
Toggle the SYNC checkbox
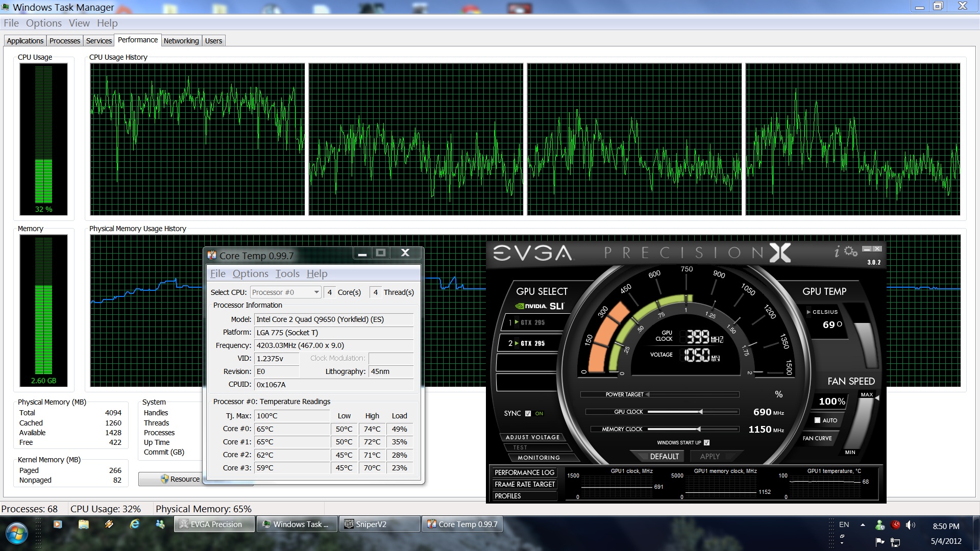click(528, 413)
